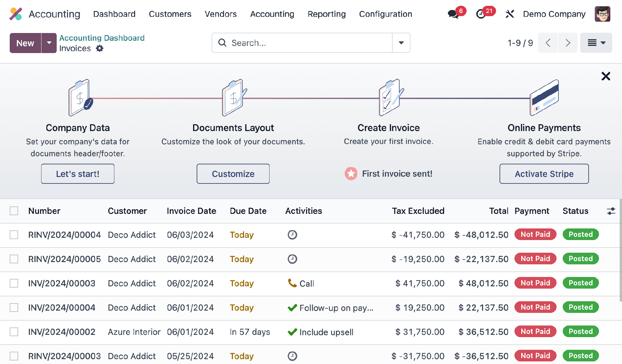Open the activities clock icon with 21 badge

click(481, 14)
